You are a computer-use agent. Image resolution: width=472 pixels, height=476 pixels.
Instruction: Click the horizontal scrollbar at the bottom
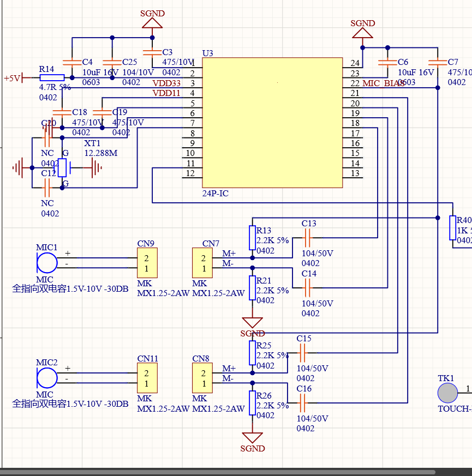218,472
